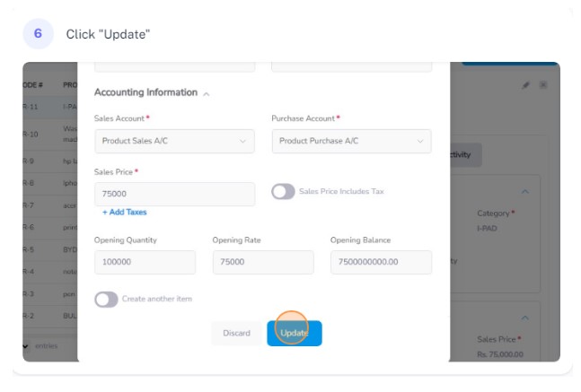The image size is (581, 392).
Task: Click the Accounting Information heading
Action: pos(145,92)
